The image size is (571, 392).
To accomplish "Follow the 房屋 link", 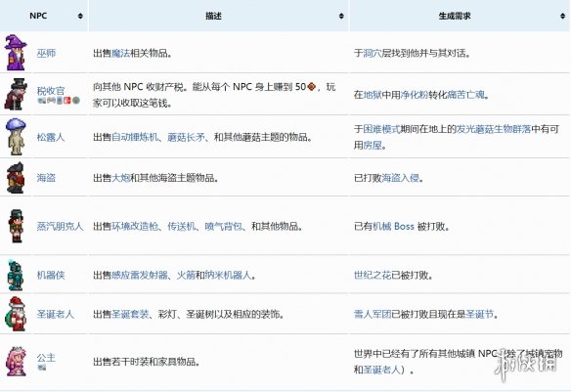I will click(x=373, y=146).
